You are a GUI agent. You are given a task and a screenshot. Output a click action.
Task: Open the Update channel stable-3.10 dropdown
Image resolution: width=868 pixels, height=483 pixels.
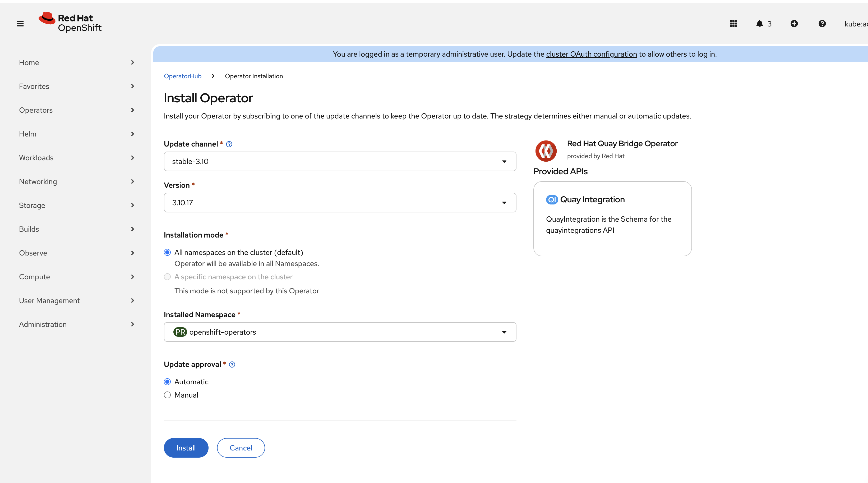(340, 162)
